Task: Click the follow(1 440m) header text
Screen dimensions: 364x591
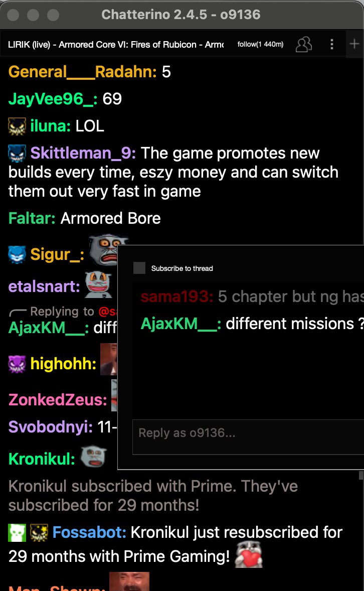Action: point(260,44)
